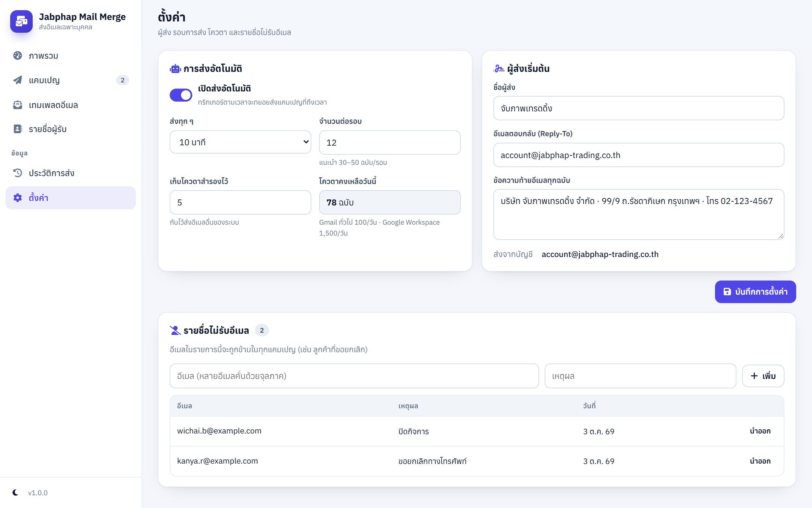Focus the จำนวนต่อรอบ field showing 12
Image resolution: width=812 pixels, height=508 pixels.
[x=389, y=143]
